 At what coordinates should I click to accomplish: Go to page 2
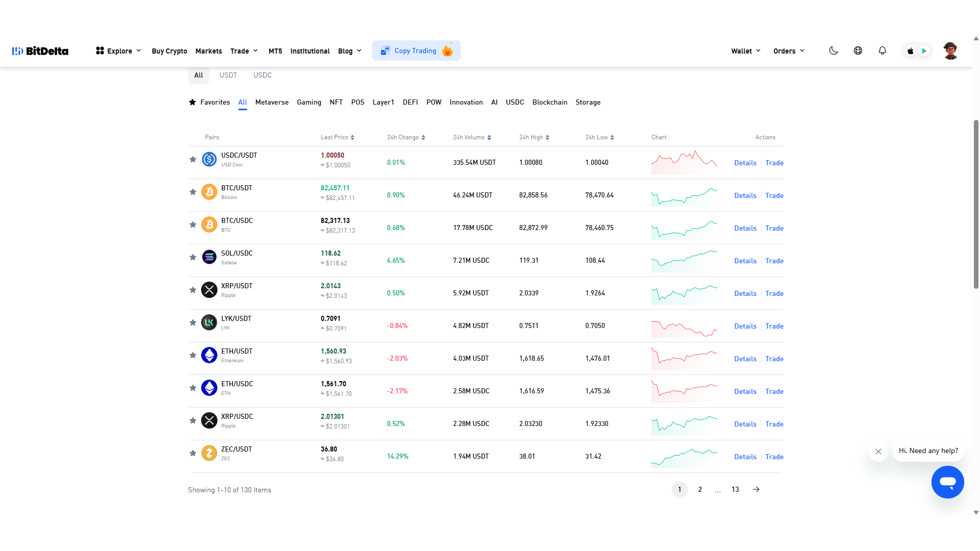[700, 489]
